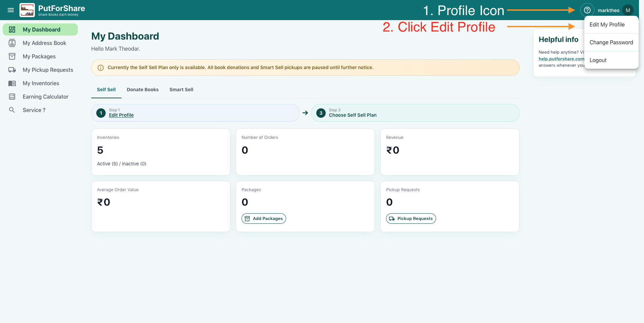Click the step 1 number badge
This screenshot has width=644, height=323.
coord(101,113)
